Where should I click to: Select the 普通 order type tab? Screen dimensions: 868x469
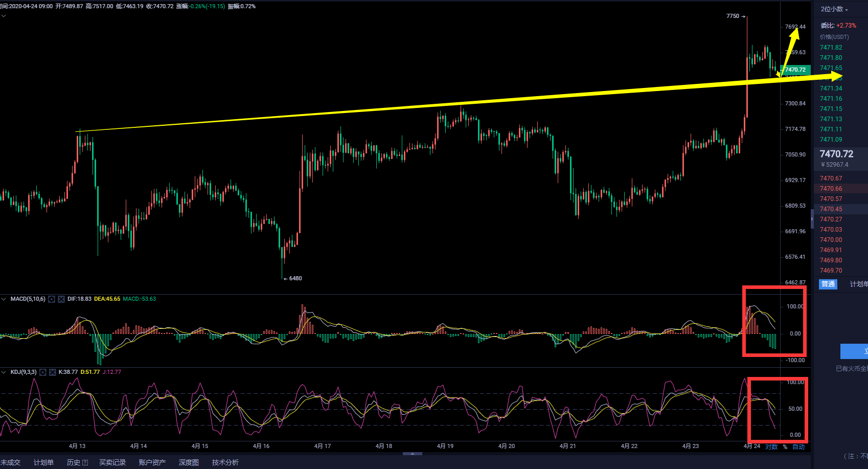click(x=828, y=284)
